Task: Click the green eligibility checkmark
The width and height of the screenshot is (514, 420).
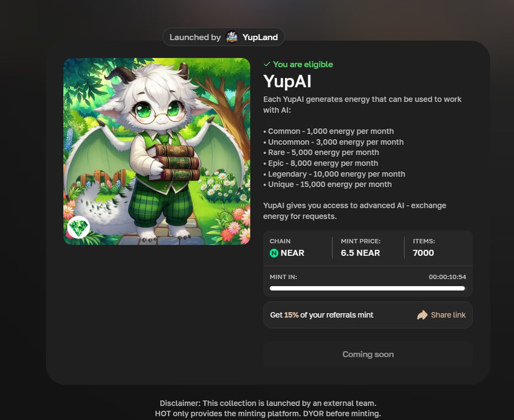Action: coord(267,64)
